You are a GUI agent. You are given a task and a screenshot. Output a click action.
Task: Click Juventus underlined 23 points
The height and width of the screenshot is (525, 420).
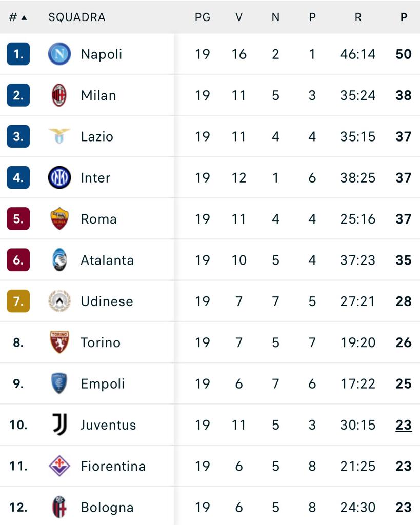pos(404,425)
